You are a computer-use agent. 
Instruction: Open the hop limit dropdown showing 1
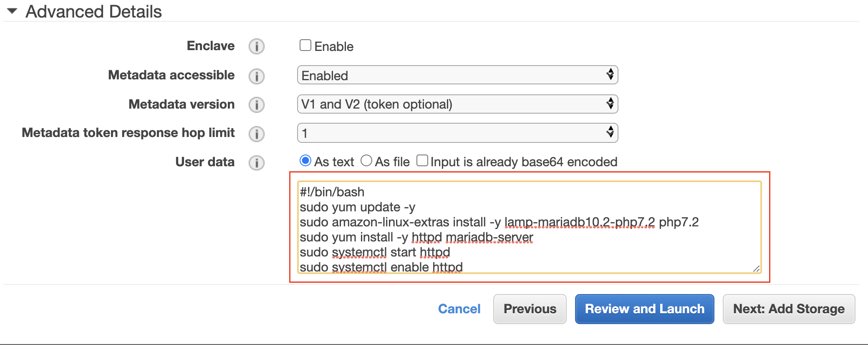(457, 133)
